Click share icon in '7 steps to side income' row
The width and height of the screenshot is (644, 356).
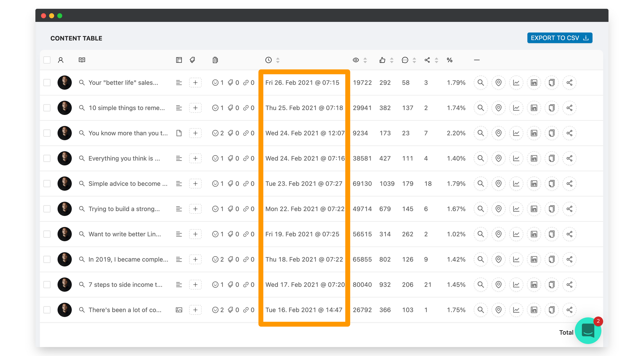[x=569, y=285]
